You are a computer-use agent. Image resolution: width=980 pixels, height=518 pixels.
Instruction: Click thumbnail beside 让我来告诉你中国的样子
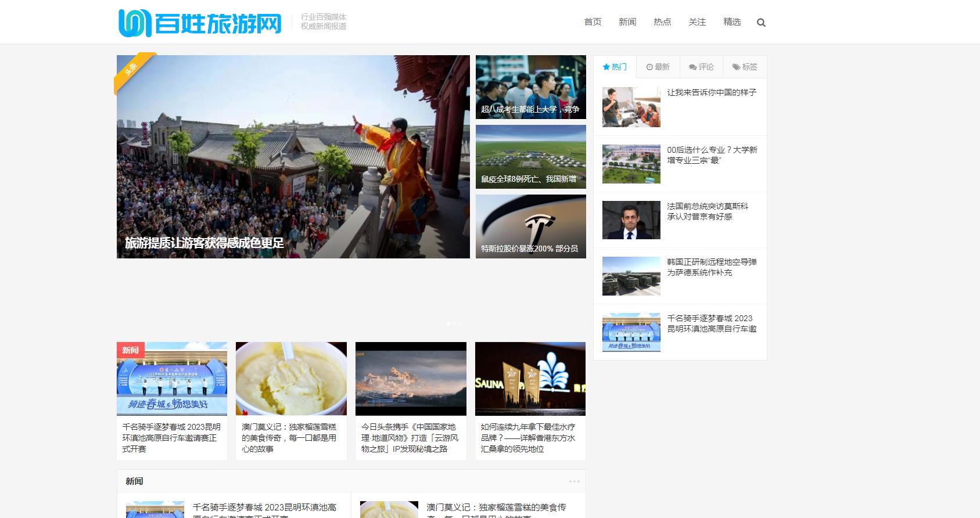(x=631, y=107)
